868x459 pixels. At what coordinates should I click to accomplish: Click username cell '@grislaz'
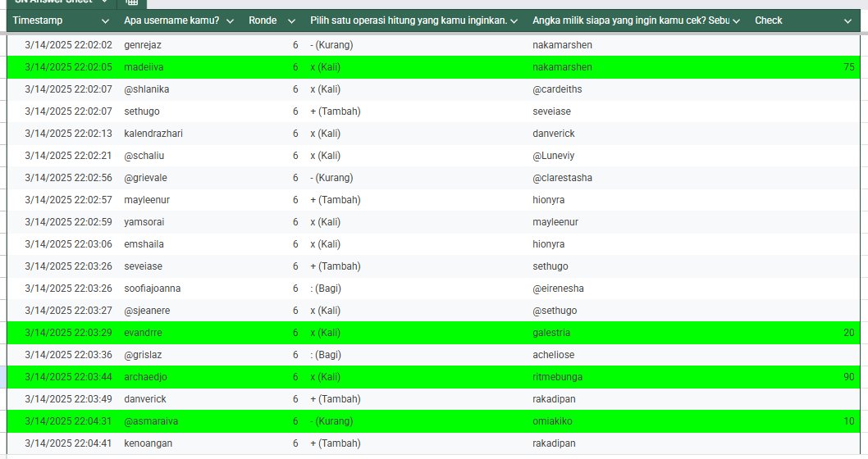coord(143,354)
